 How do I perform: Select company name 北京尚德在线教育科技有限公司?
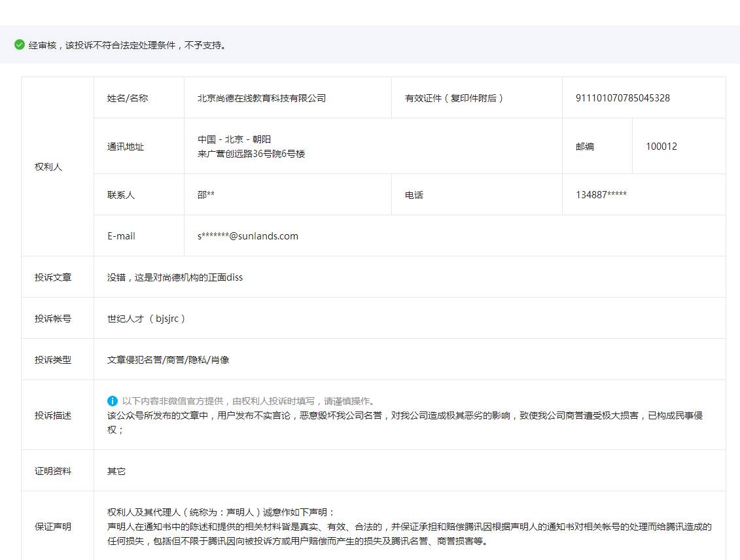pyautogui.click(x=262, y=98)
